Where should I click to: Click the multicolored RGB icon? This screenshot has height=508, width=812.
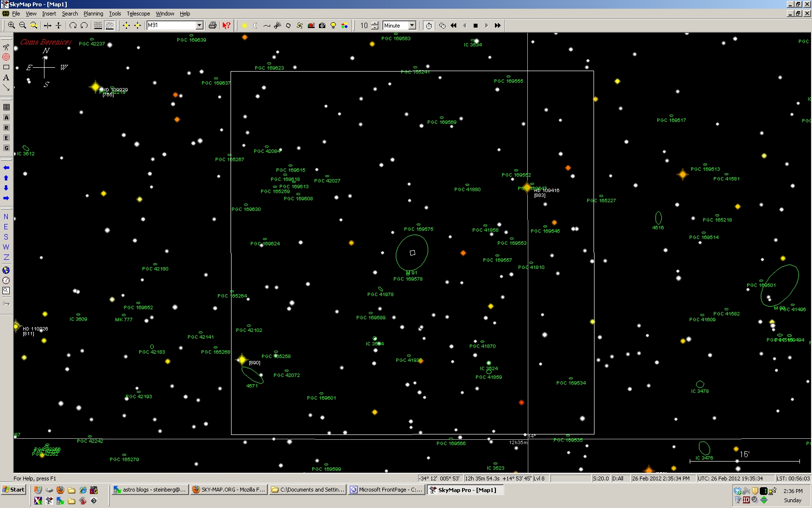pyautogui.click(x=344, y=25)
